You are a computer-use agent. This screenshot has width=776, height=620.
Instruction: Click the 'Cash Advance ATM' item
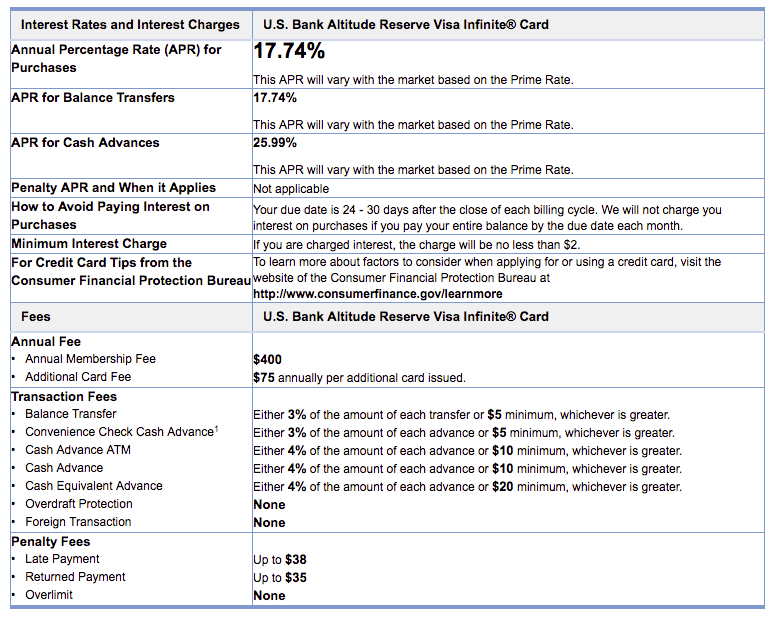coord(78,450)
